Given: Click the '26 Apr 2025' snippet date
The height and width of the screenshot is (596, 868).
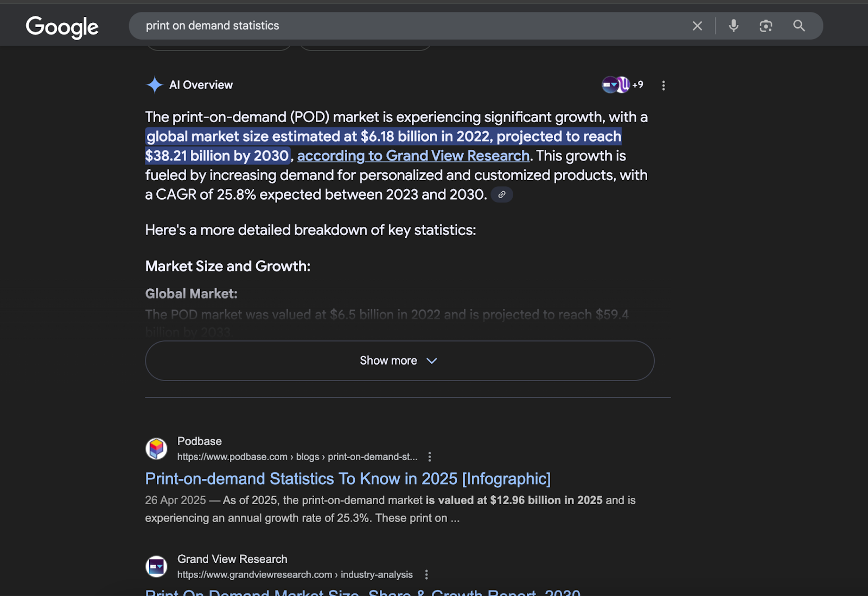Looking at the screenshot, I should (x=175, y=500).
